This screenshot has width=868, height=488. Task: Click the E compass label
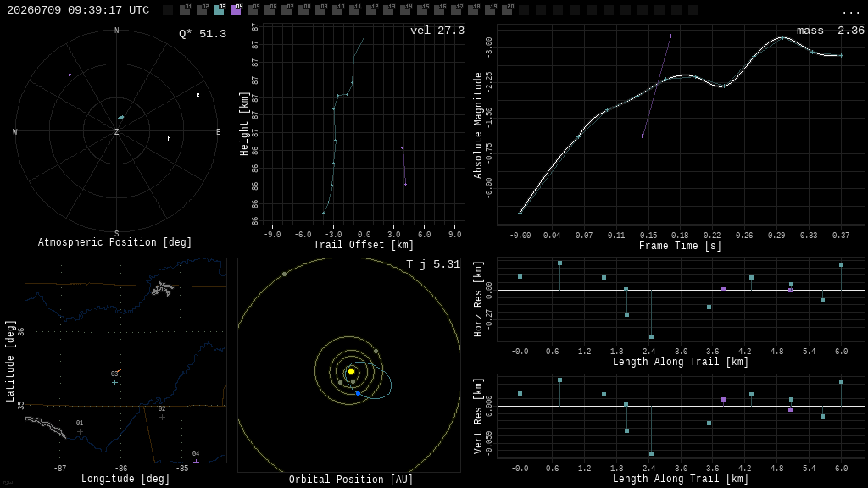[218, 131]
